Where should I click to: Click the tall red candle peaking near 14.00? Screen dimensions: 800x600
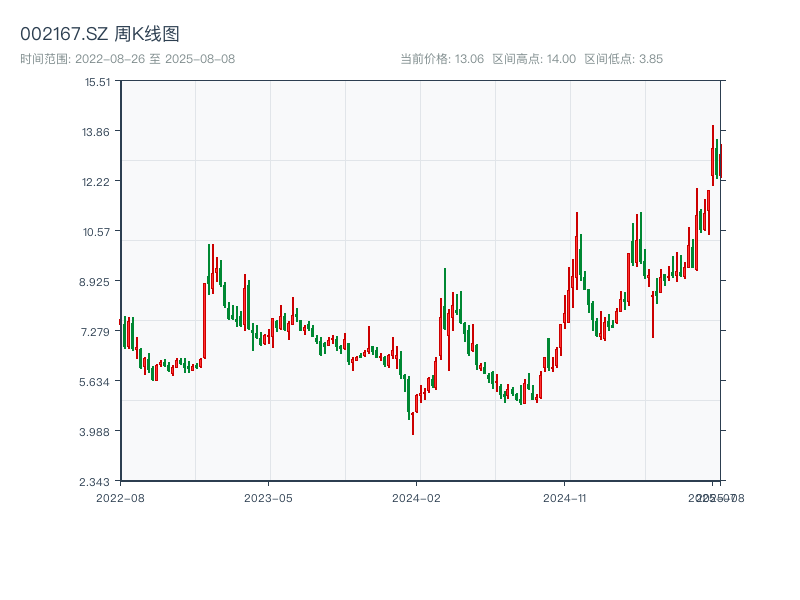tap(713, 156)
